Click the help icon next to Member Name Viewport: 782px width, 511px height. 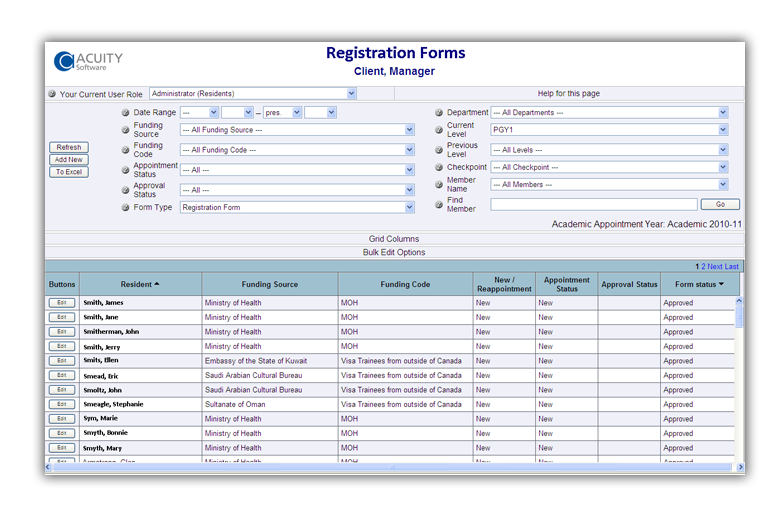[x=439, y=184]
